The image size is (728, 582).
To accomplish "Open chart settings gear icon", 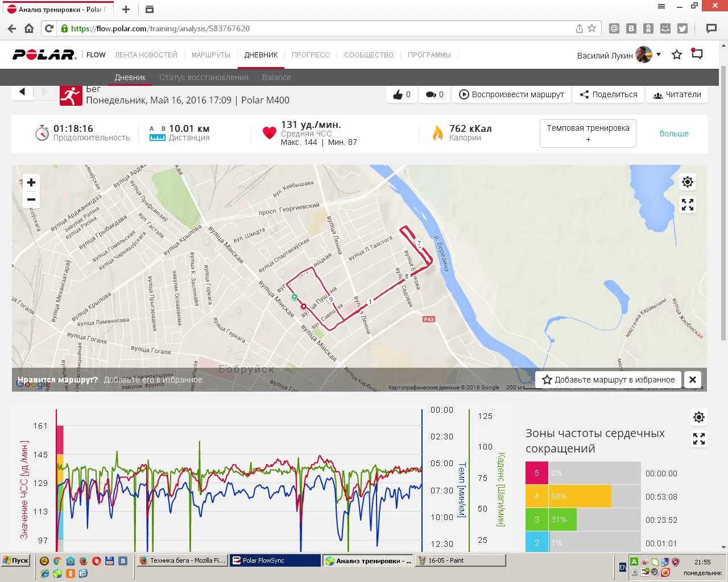I will [x=699, y=417].
